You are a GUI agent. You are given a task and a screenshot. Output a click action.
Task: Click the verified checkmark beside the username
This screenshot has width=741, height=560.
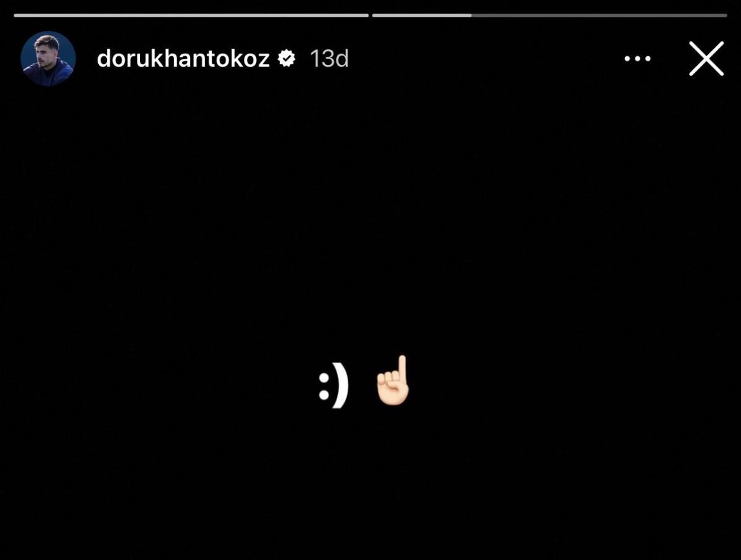tap(286, 59)
